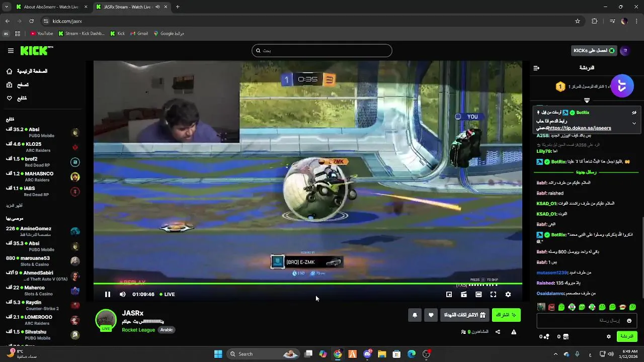Image resolution: width=644 pixels, height=362 pixels.
Task: Open Stream - Kick Dashboard bookmark
Action: pyautogui.click(x=82, y=34)
